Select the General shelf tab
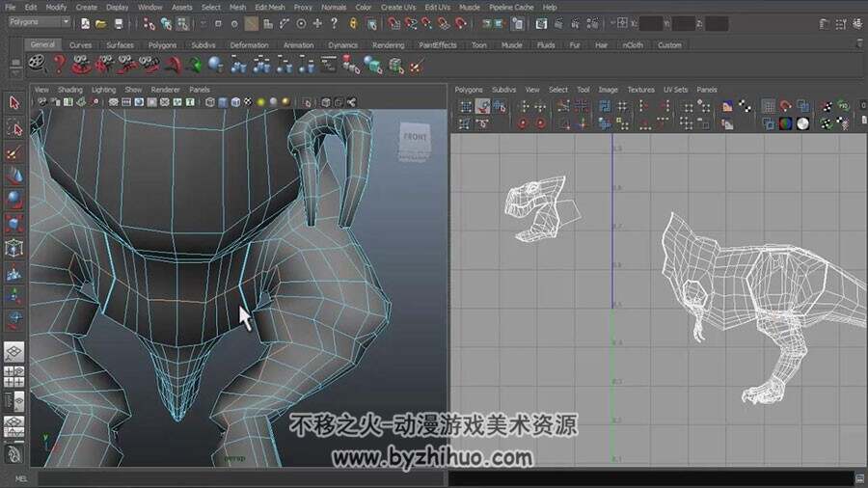This screenshot has height=488, width=868. 42,44
